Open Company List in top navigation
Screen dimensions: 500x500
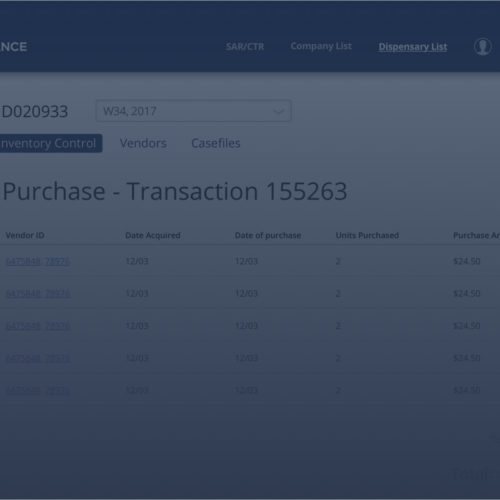[321, 46]
